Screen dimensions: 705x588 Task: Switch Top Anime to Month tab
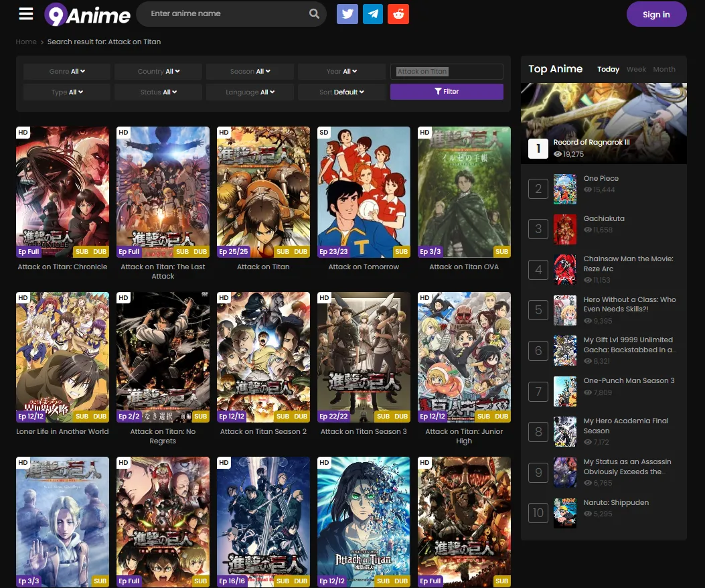(x=664, y=70)
